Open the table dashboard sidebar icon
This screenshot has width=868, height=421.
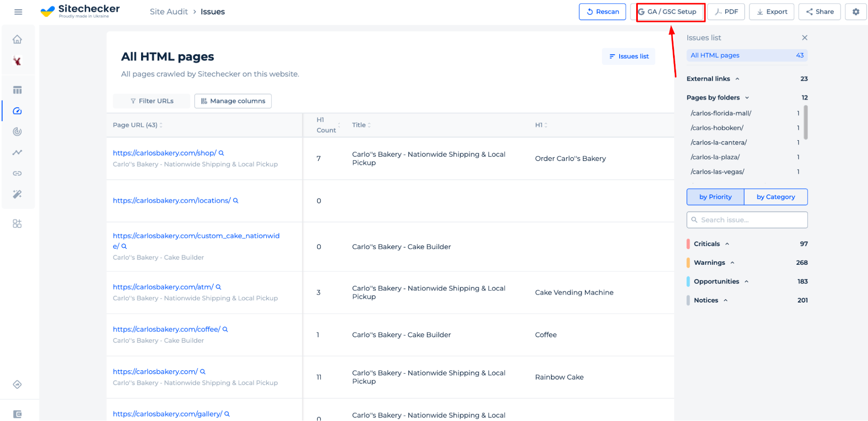17,90
